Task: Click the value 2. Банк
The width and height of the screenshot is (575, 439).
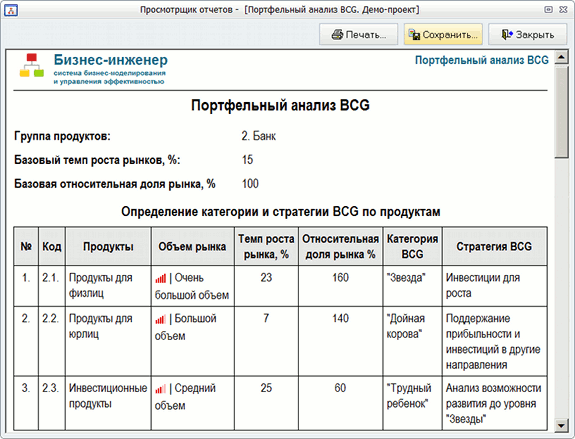Action: click(259, 136)
